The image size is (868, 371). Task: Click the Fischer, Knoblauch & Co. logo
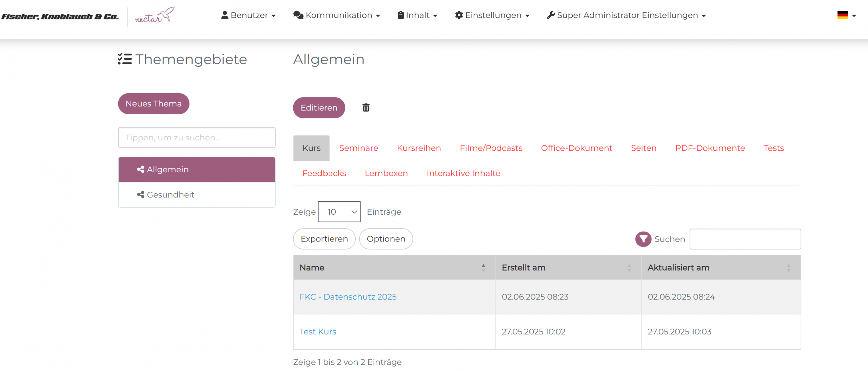point(60,16)
